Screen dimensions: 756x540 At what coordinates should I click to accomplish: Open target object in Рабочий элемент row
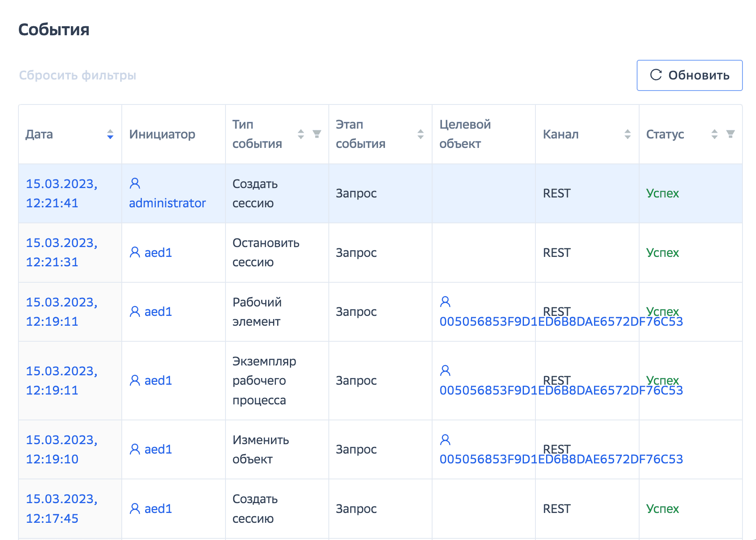point(561,322)
